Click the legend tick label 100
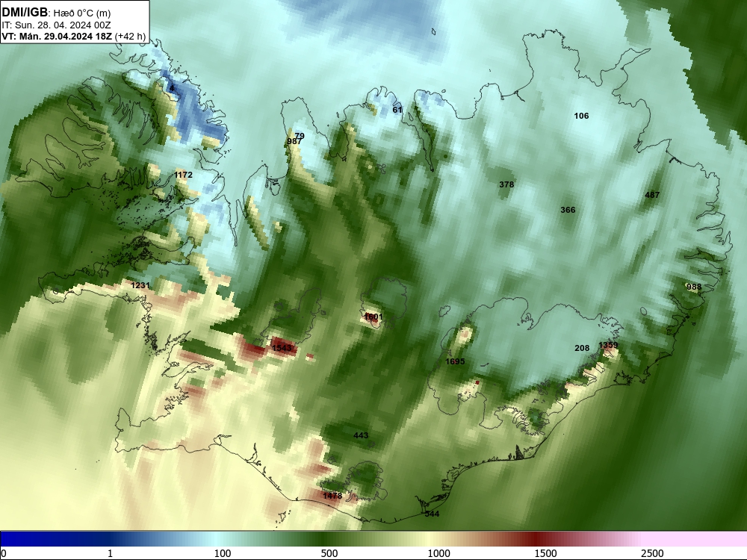 (x=223, y=553)
